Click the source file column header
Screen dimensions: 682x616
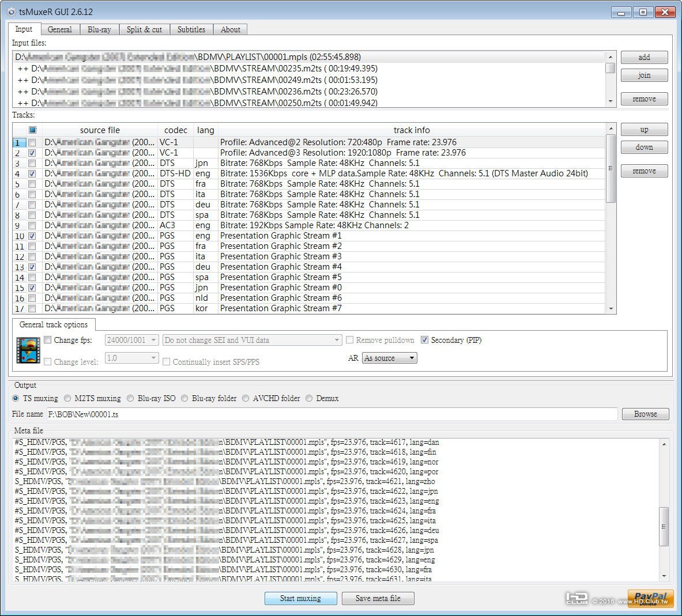tap(100, 130)
